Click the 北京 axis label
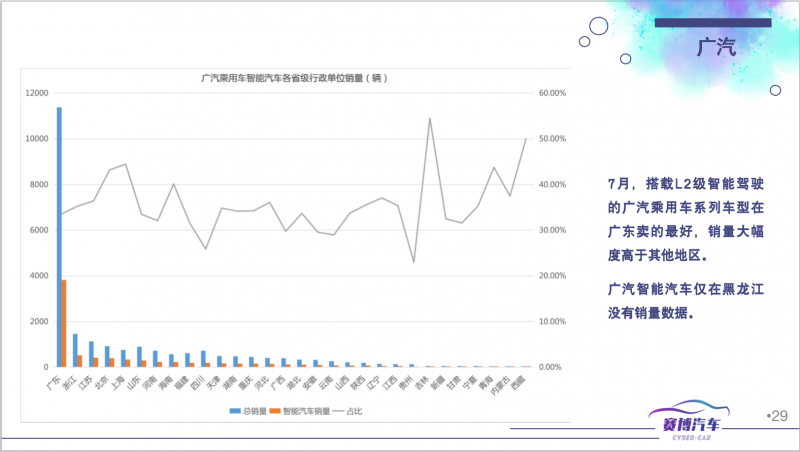 pyautogui.click(x=102, y=383)
